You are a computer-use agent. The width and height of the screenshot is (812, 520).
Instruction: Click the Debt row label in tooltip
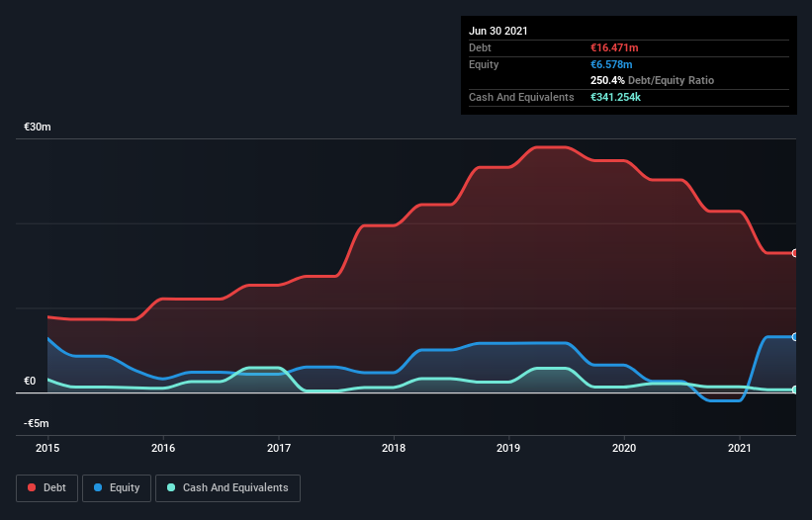[480, 47]
